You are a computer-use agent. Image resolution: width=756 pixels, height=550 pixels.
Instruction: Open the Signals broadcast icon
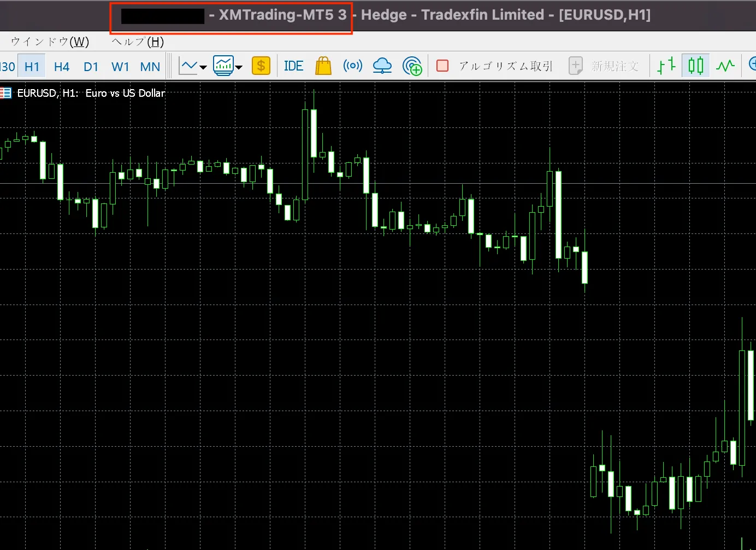coord(353,66)
